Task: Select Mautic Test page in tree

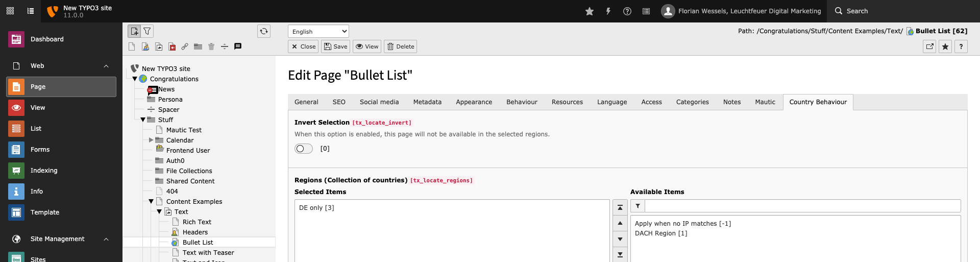Action: click(184, 130)
